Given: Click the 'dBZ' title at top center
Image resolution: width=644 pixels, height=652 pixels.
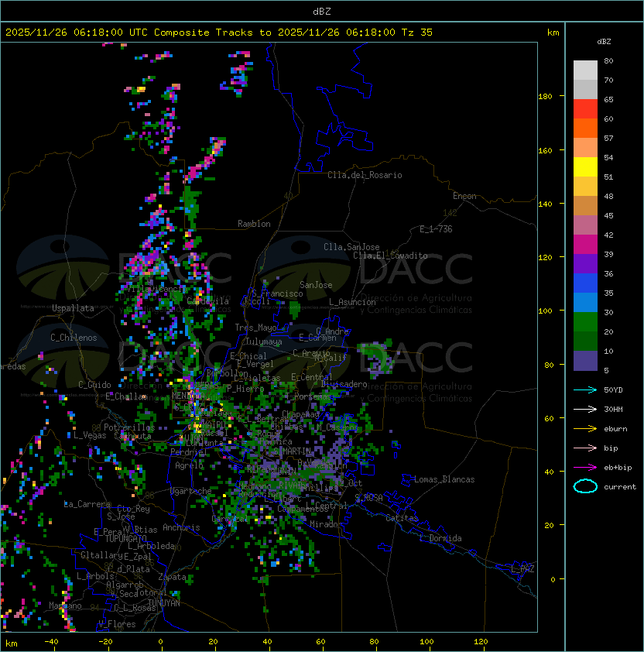Looking at the screenshot, I should click(322, 12).
